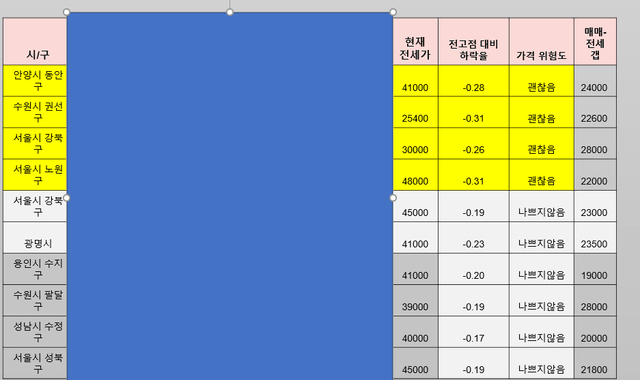Select the 수원시 권선구 row label

click(35, 112)
